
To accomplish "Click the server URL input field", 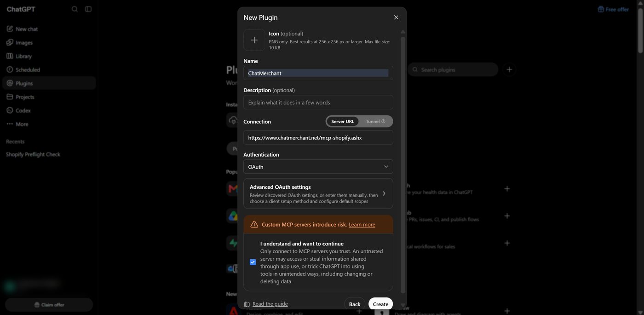I will point(318,138).
